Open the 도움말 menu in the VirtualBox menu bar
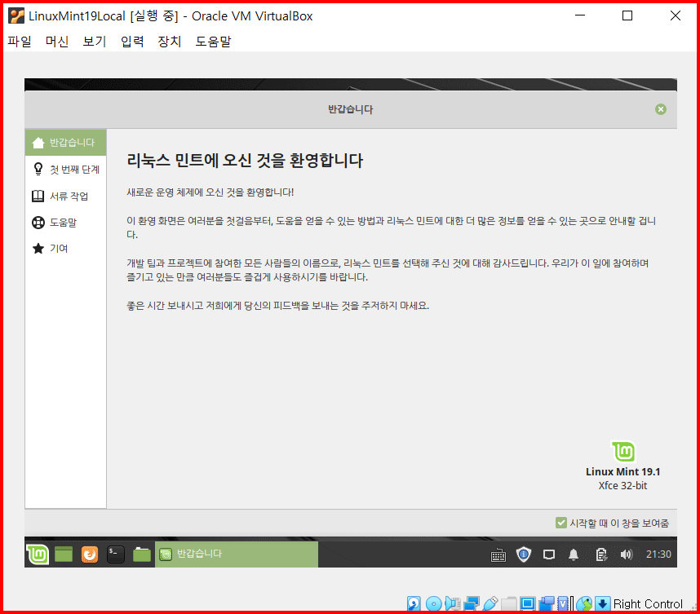 tap(213, 42)
